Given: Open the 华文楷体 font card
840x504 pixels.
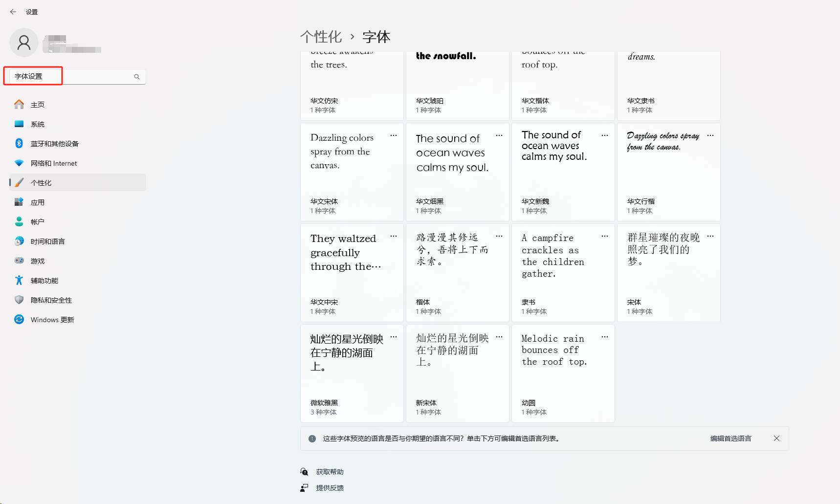Looking at the screenshot, I should click(x=563, y=86).
